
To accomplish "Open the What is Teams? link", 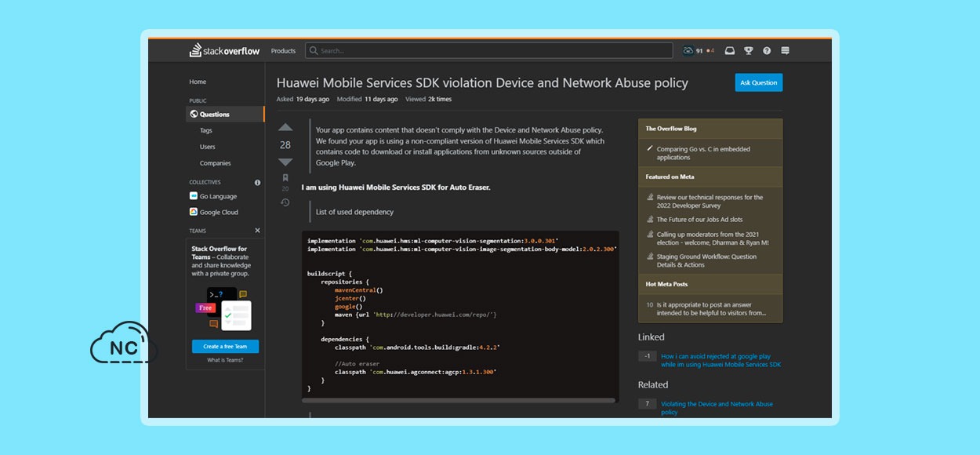I will pos(225,360).
